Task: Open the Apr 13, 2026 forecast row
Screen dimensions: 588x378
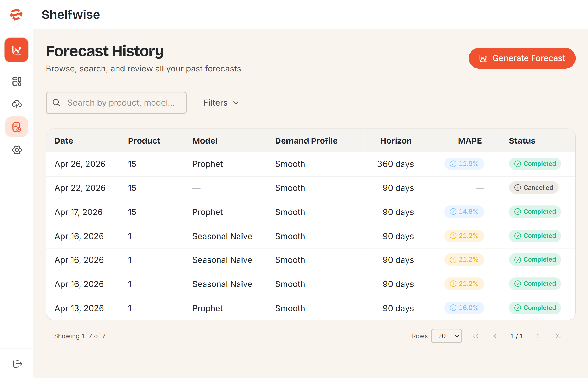Action: 311,308
